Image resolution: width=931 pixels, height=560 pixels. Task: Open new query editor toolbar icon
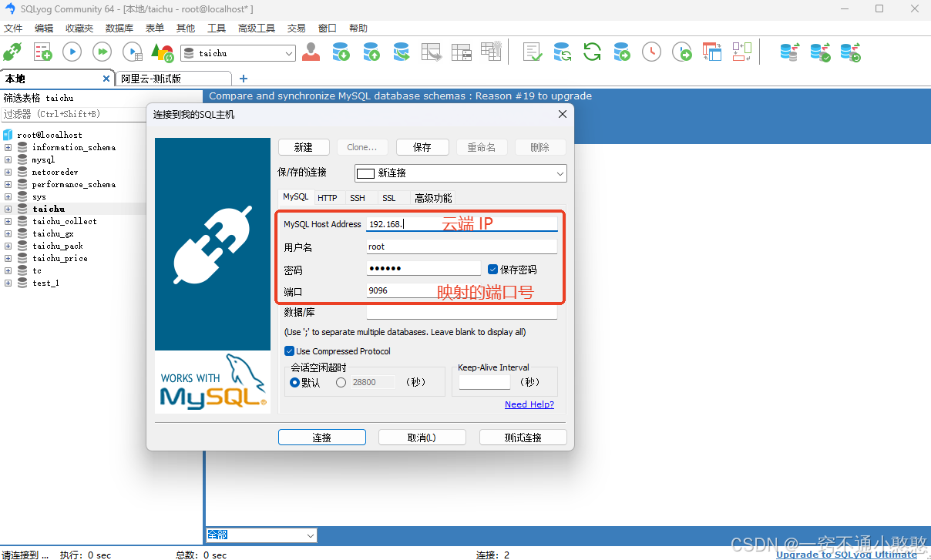tap(42, 52)
